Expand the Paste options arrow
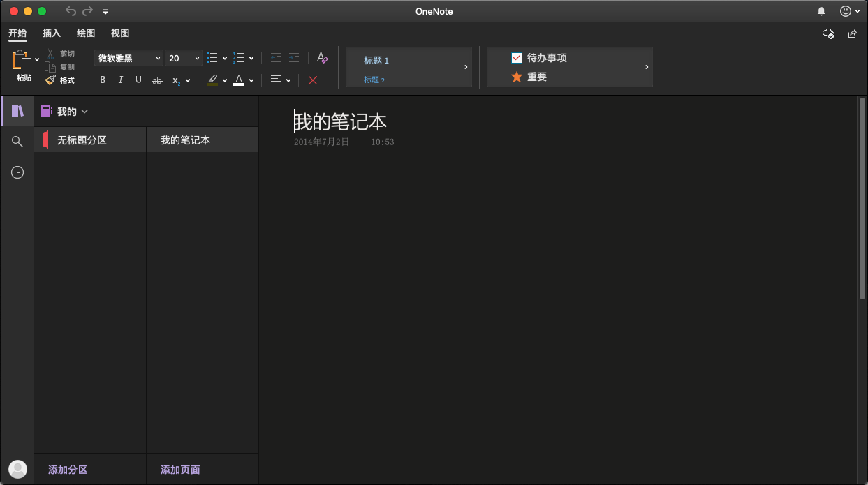Viewport: 868px width, 485px height. pos(37,59)
